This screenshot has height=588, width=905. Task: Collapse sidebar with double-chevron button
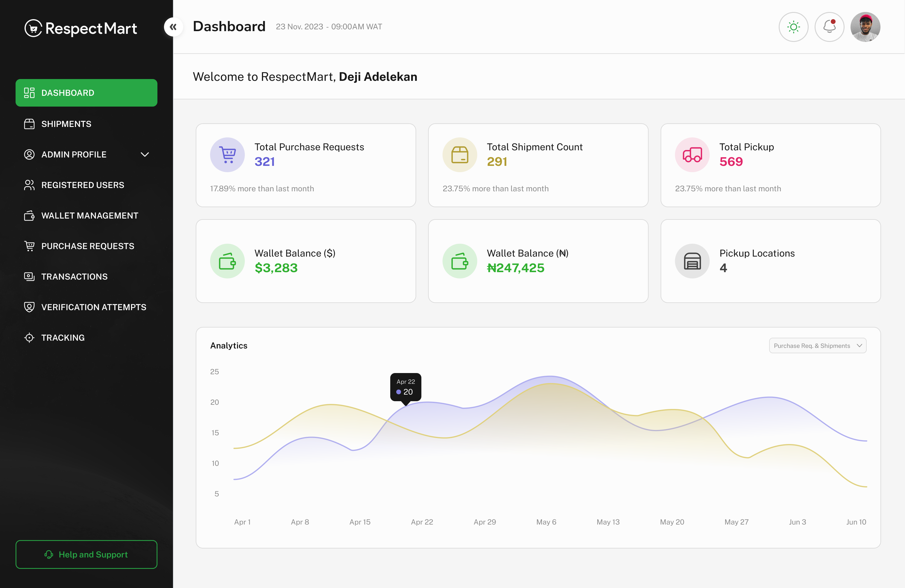click(x=173, y=27)
